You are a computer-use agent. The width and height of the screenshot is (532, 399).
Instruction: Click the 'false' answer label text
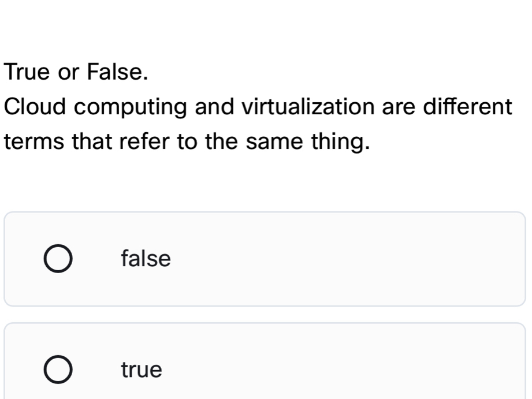pyautogui.click(x=146, y=259)
